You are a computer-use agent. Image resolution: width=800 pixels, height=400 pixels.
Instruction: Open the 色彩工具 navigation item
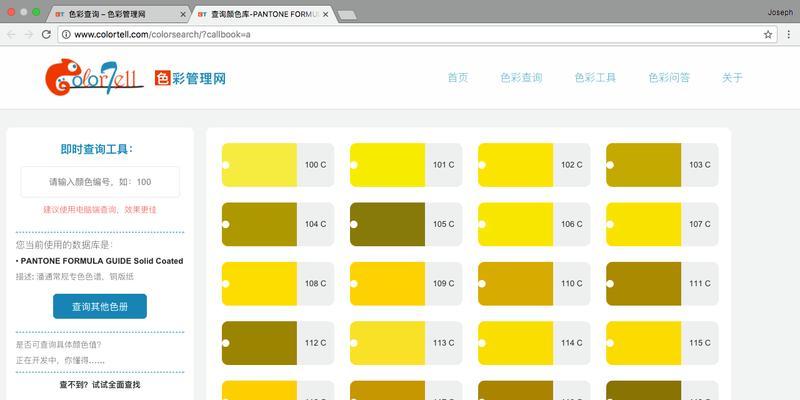point(595,78)
